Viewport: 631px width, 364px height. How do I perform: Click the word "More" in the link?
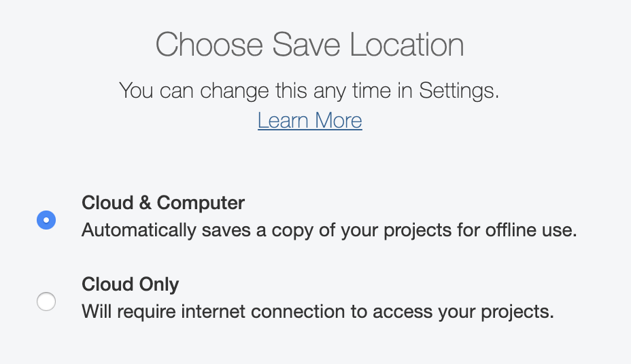pyautogui.click(x=338, y=120)
